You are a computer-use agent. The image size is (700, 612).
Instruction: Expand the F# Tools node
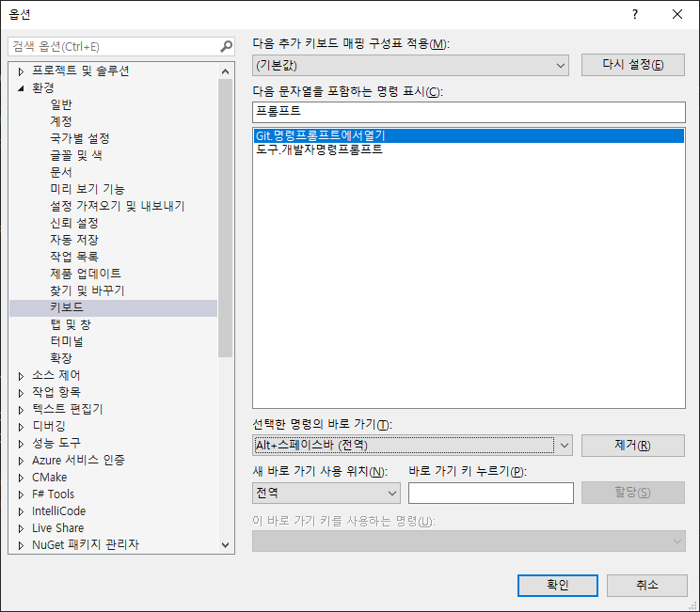21,494
